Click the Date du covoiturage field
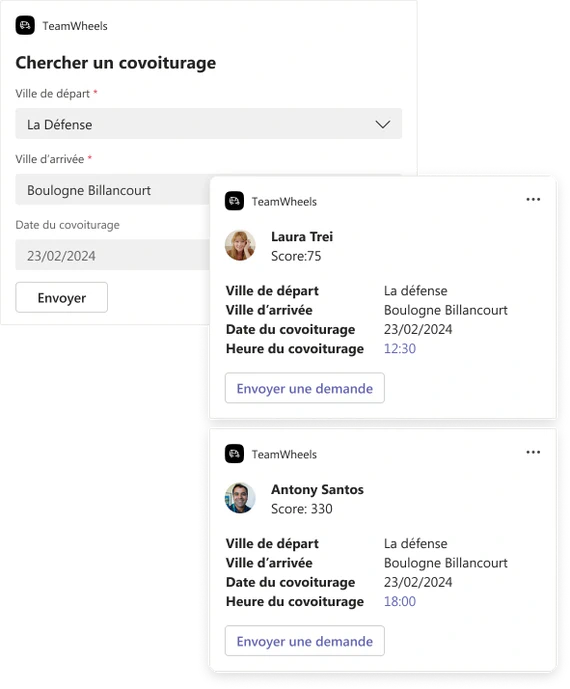This screenshot has width=570, height=689. [x=113, y=255]
